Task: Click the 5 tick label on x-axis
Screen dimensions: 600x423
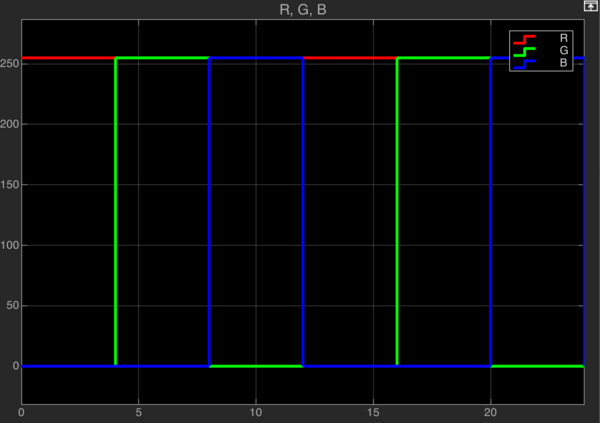Action: (139, 411)
